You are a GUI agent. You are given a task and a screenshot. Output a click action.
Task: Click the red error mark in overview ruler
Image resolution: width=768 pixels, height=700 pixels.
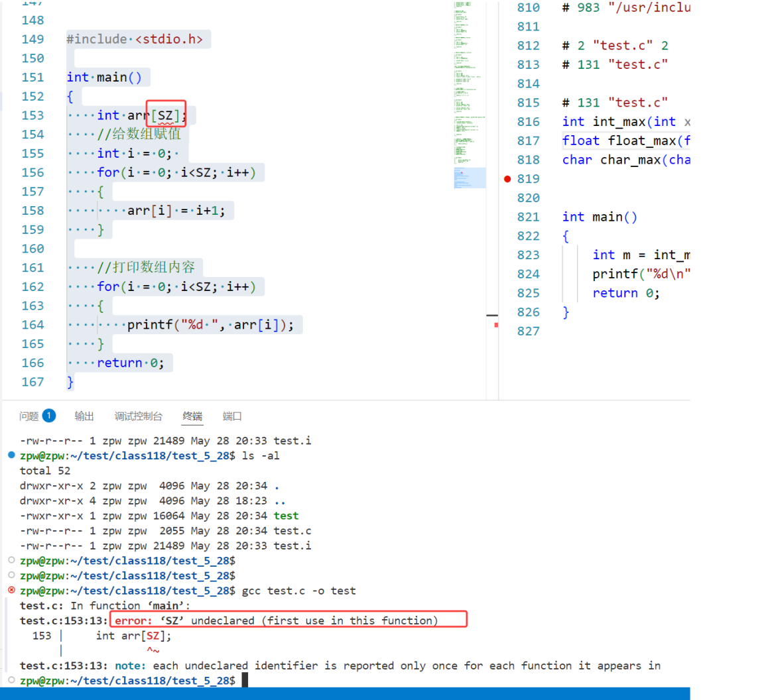point(496,325)
